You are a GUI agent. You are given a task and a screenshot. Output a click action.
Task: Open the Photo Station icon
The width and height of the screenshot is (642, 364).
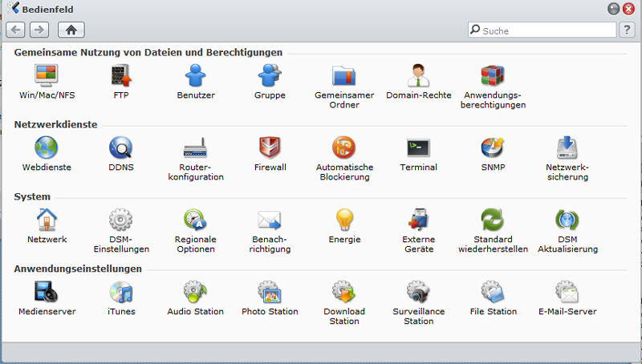(270, 292)
